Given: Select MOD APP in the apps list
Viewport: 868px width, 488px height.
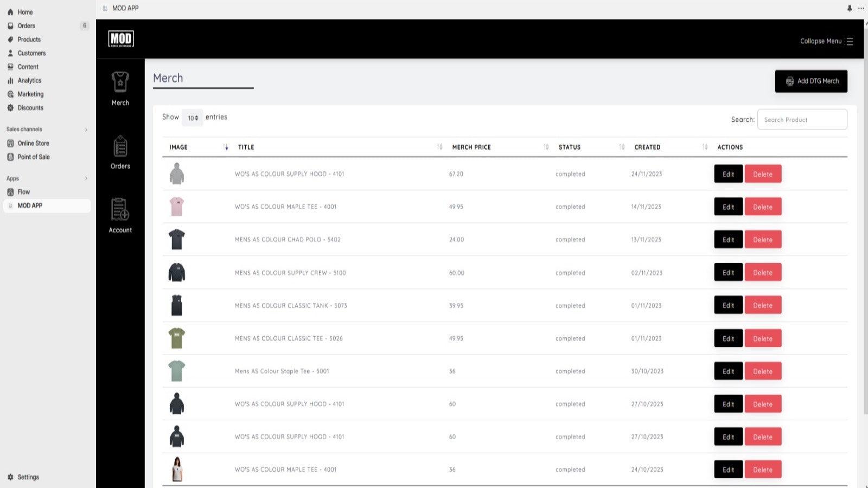Looking at the screenshot, I should tap(30, 206).
